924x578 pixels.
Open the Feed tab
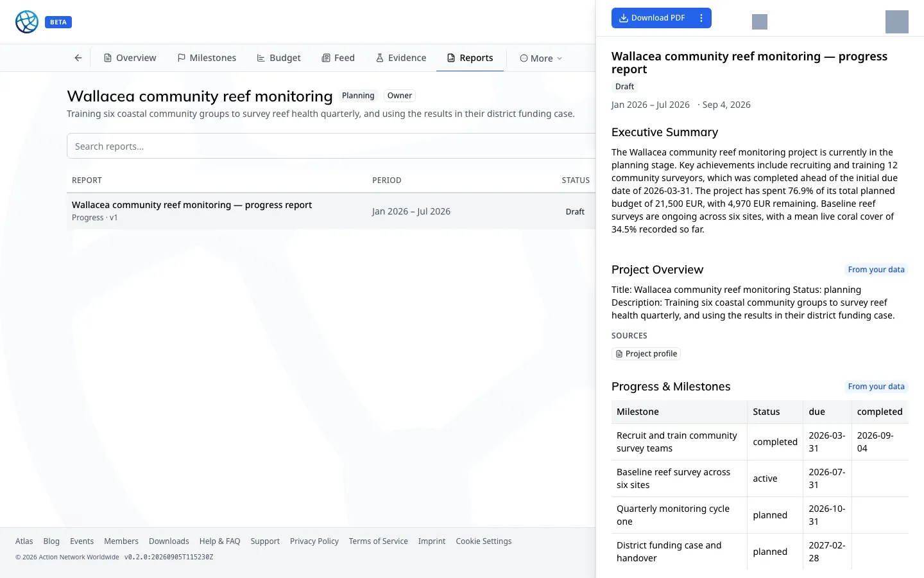(x=338, y=58)
